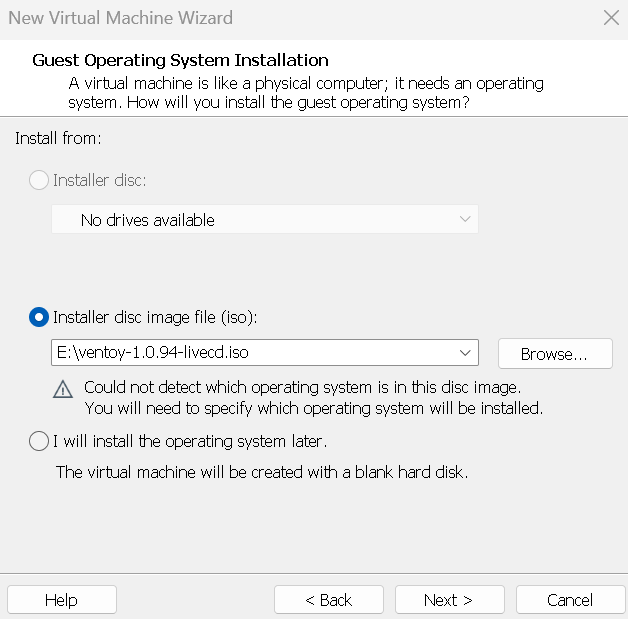The width and height of the screenshot is (628, 619).
Task: Select Installer disc image file (iso) option
Action: 39,317
